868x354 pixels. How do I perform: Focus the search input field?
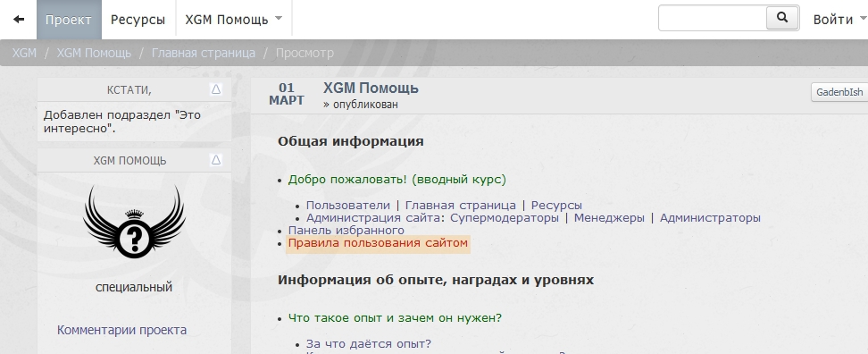(713, 18)
